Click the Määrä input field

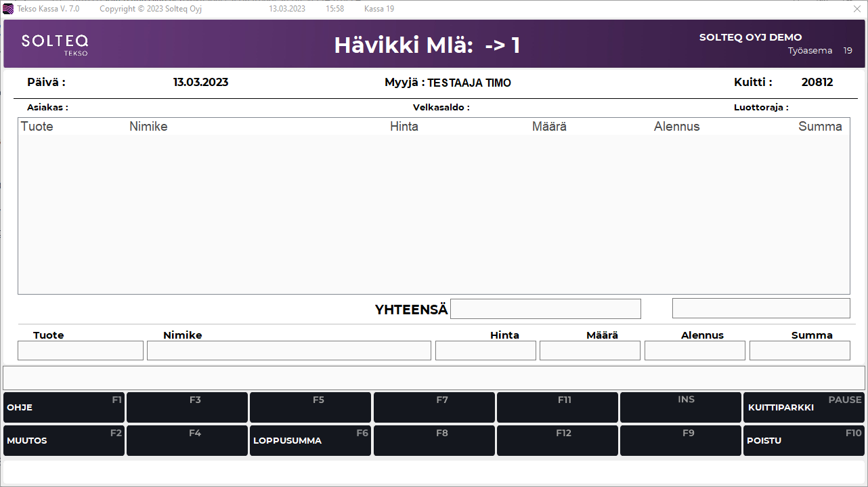[x=590, y=350]
